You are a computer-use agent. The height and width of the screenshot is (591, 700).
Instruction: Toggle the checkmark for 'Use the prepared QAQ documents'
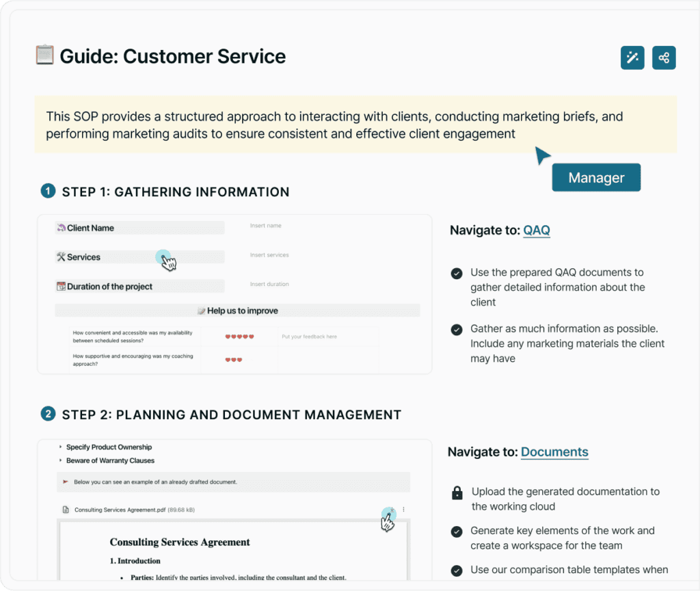point(456,274)
